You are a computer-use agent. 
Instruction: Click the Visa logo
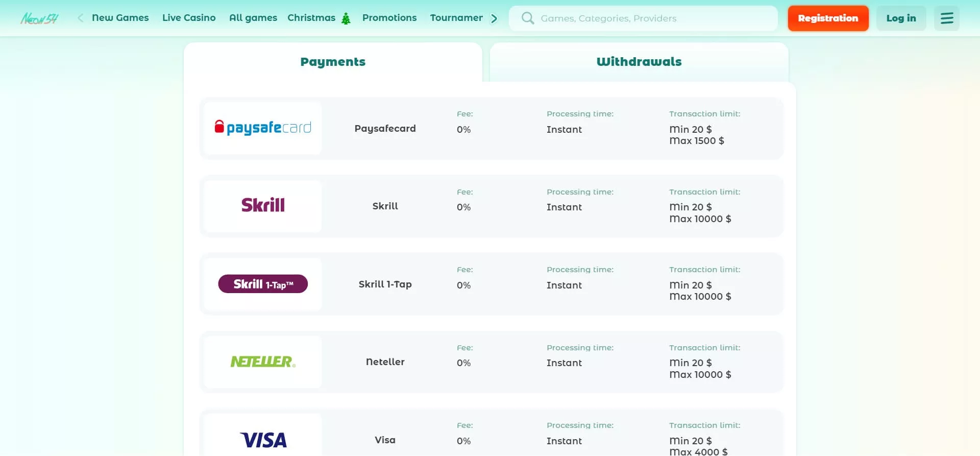[x=263, y=439]
